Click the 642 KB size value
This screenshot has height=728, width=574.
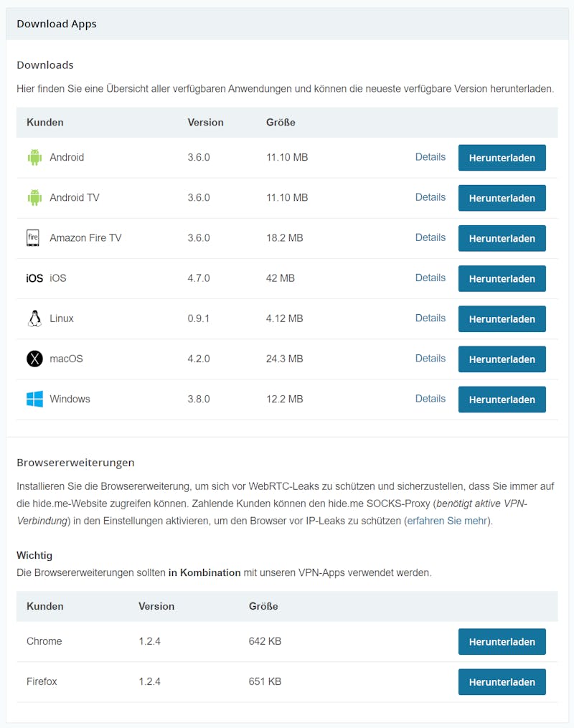265,641
